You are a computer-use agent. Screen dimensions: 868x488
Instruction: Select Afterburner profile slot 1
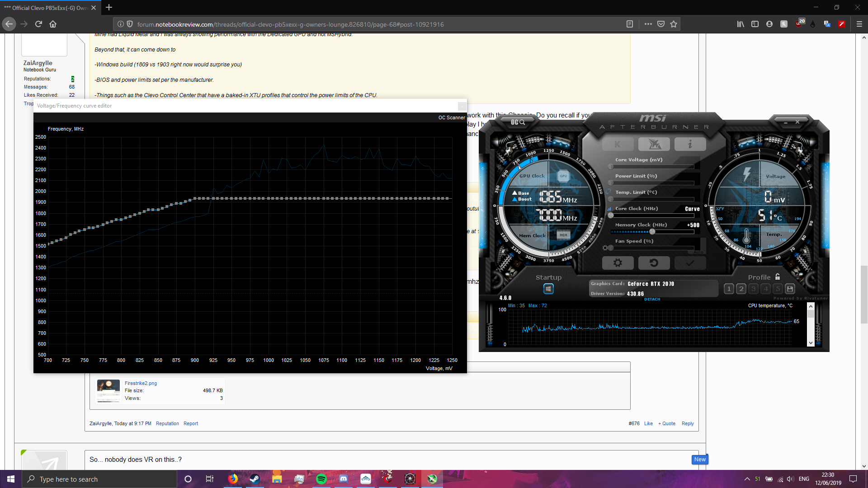pos(729,289)
